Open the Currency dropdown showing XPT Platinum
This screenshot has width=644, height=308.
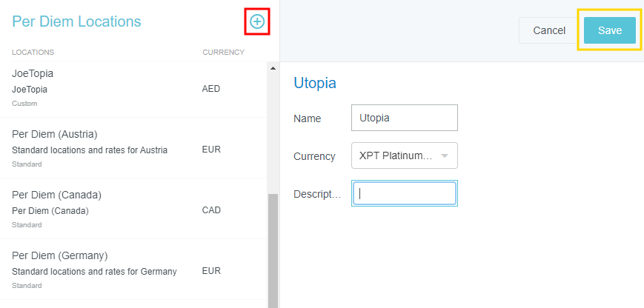pyautogui.click(x=404, y=155)
